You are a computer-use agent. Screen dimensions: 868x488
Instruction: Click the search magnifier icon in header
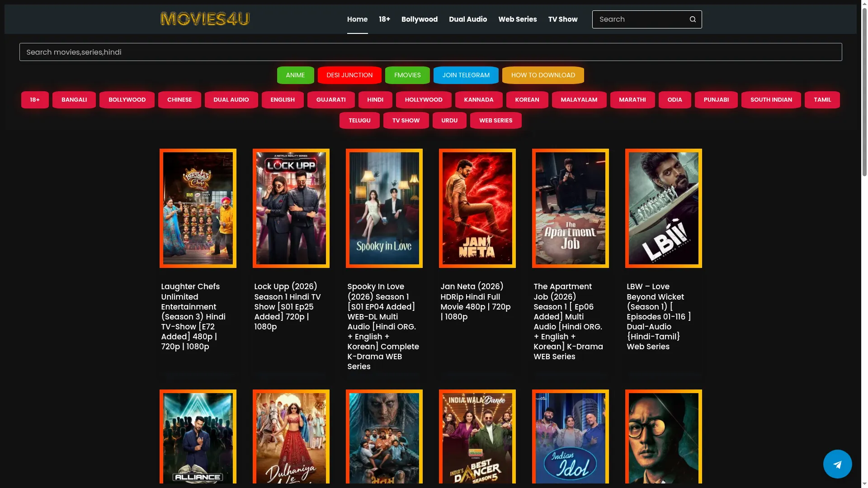(x=693, y=19)
